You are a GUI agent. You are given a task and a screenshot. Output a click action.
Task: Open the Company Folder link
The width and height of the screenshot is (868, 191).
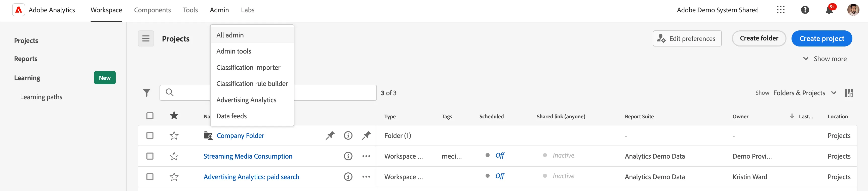coord(240,135)
